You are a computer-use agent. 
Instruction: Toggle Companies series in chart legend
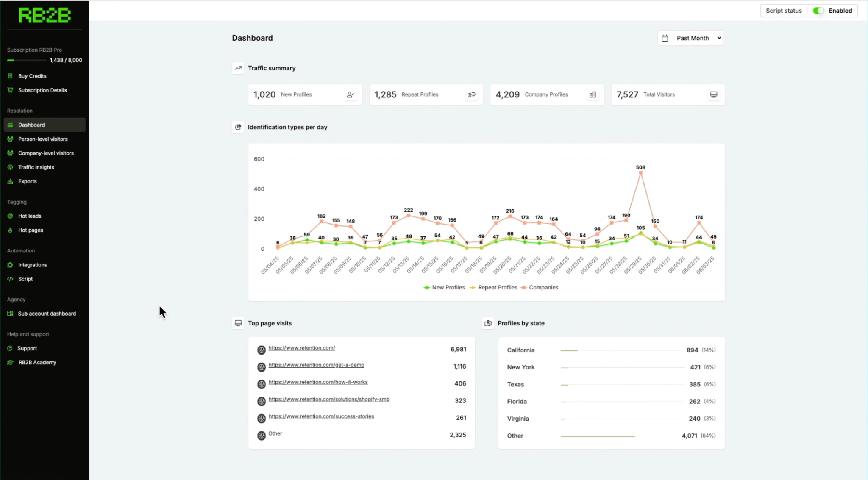540,287
